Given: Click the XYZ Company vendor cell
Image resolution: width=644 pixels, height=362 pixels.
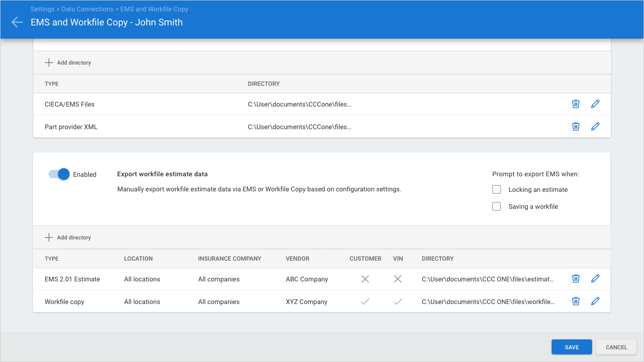Looking at the screenshot, I should point(306,302).
